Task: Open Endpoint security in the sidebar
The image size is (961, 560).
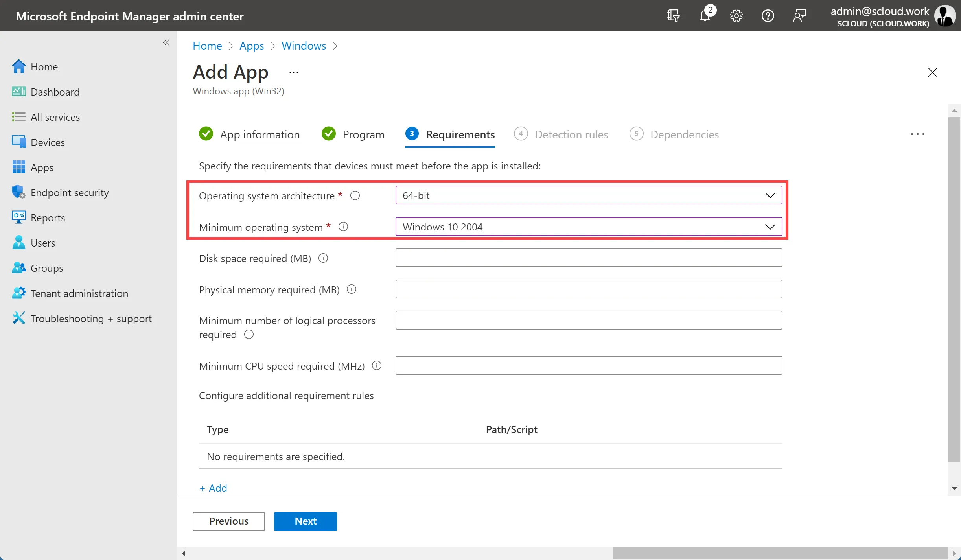Action: [x=70, y=193]
